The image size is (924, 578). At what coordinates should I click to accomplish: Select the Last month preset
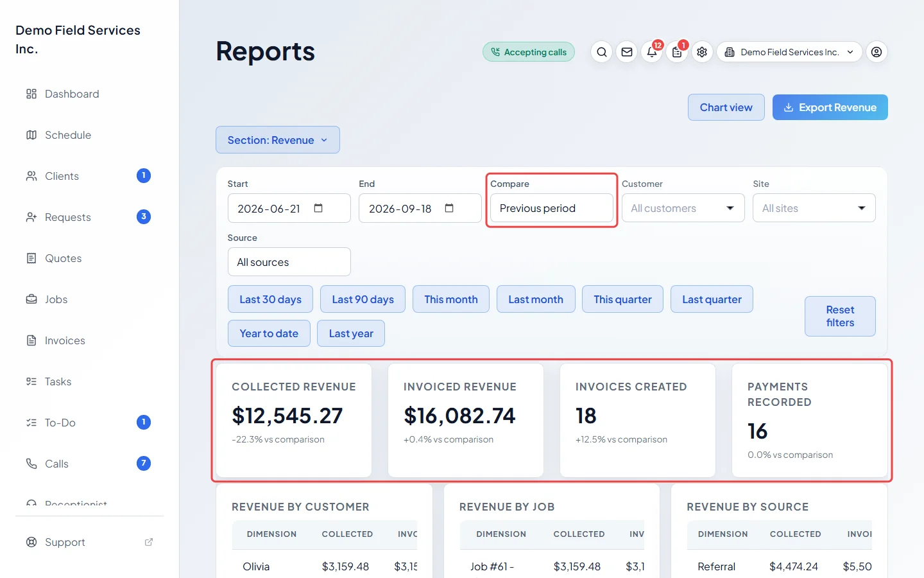(x=536, y=299)
